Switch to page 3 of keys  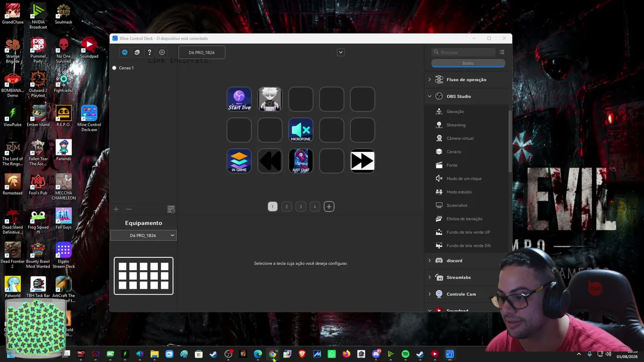(x=301, y=207)
